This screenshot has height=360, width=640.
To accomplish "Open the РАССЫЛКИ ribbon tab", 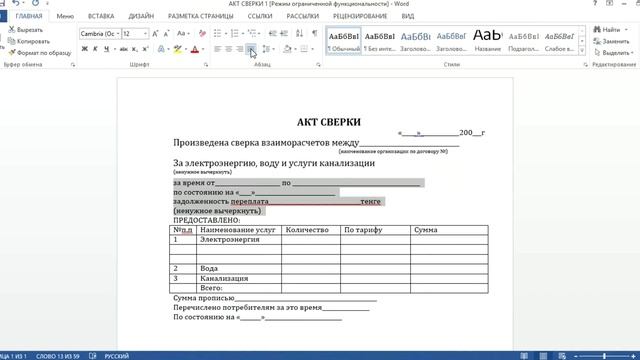I will click(302, 16).
